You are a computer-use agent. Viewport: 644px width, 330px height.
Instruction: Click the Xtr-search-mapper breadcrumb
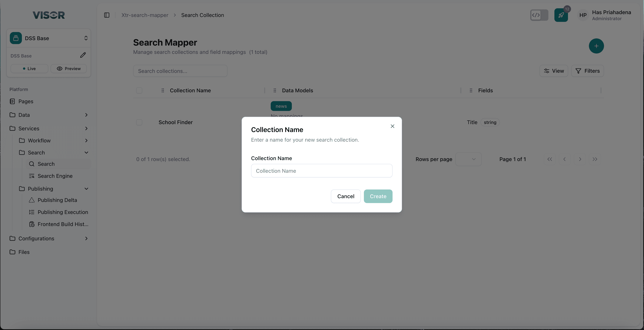click(x=145, y=15)
